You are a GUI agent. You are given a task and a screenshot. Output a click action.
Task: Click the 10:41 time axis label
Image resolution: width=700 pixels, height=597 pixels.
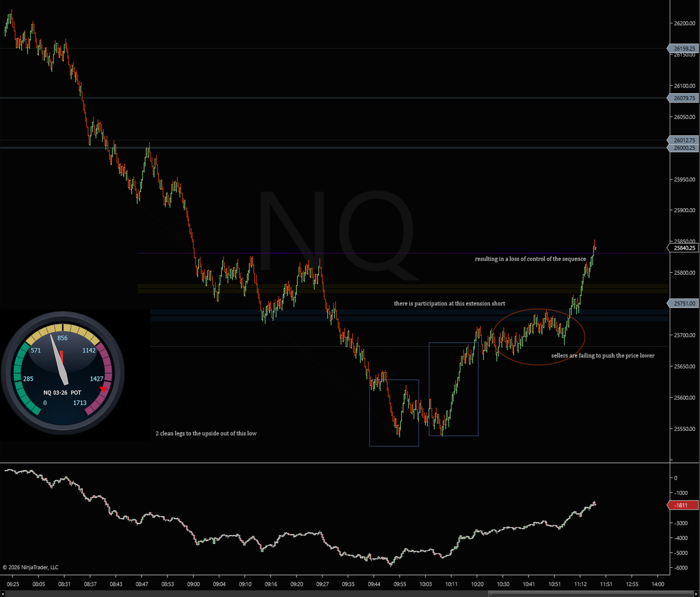(x=528, y=584)
